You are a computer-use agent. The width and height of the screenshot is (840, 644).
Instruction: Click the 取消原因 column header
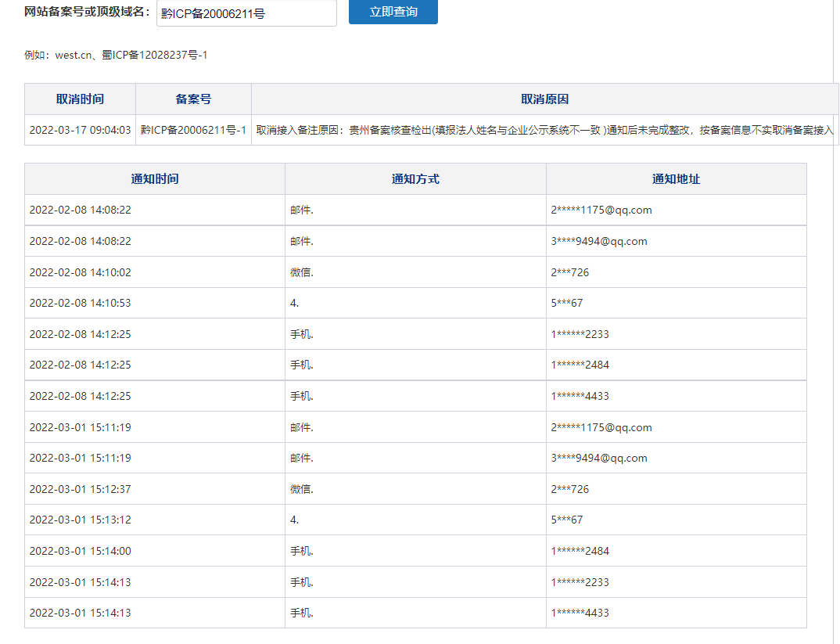click(x=544, y=98)
